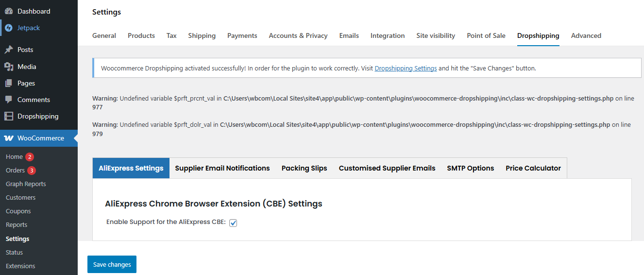Switch to SMTP Options tab
Viewport: 644px width, 275px height.
[x=470, y=168]
